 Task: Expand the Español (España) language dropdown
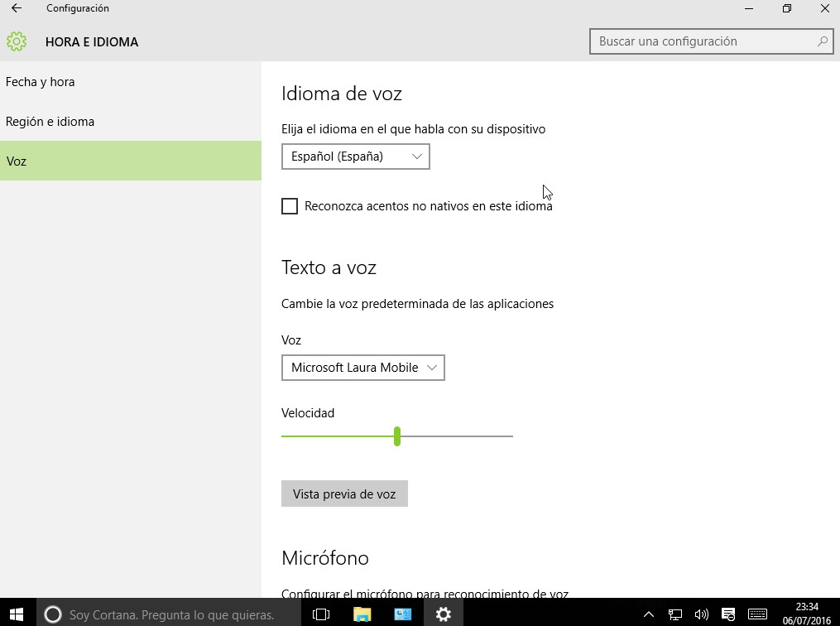[355, 156]
